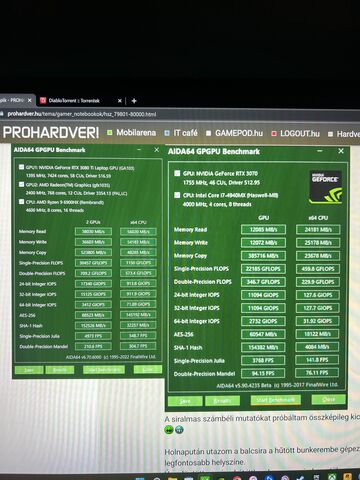Click the PROHARDVER! site logo

51,133
